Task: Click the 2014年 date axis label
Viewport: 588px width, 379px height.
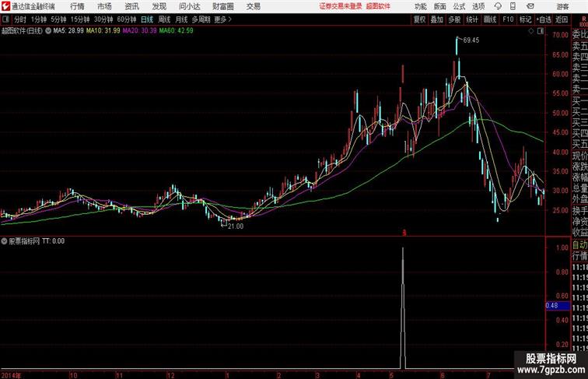Action: (11, 375)
